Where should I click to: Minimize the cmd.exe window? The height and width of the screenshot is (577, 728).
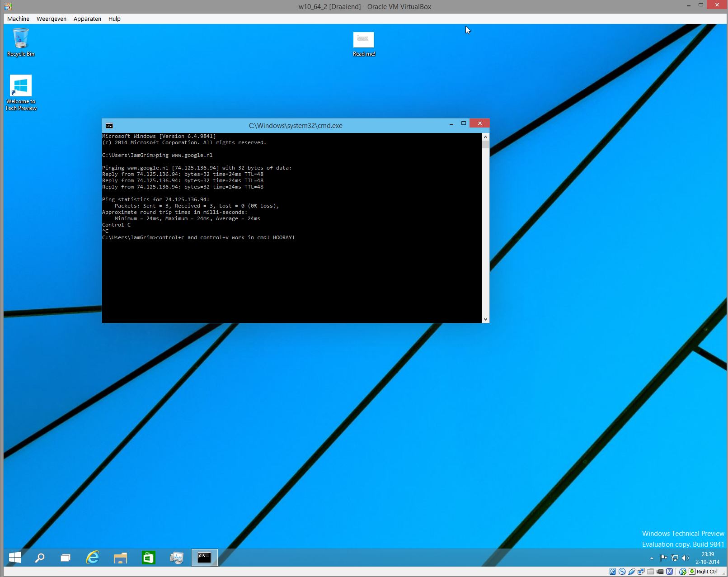tap(451, 123)
